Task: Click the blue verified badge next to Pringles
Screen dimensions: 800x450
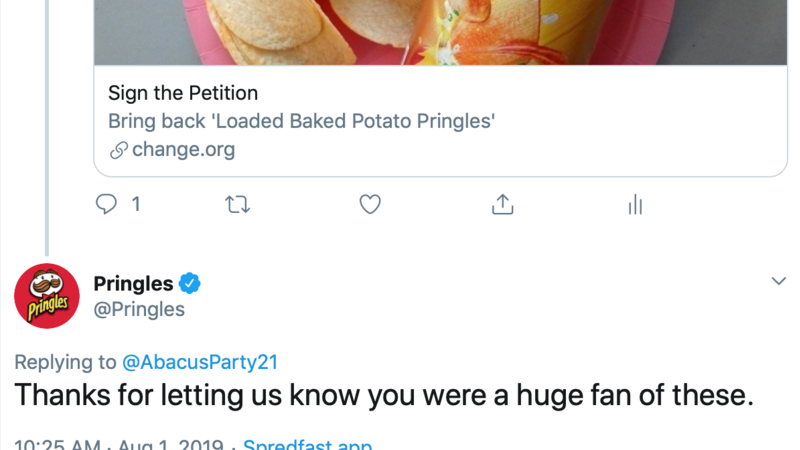Action: (x=190, y=284)
